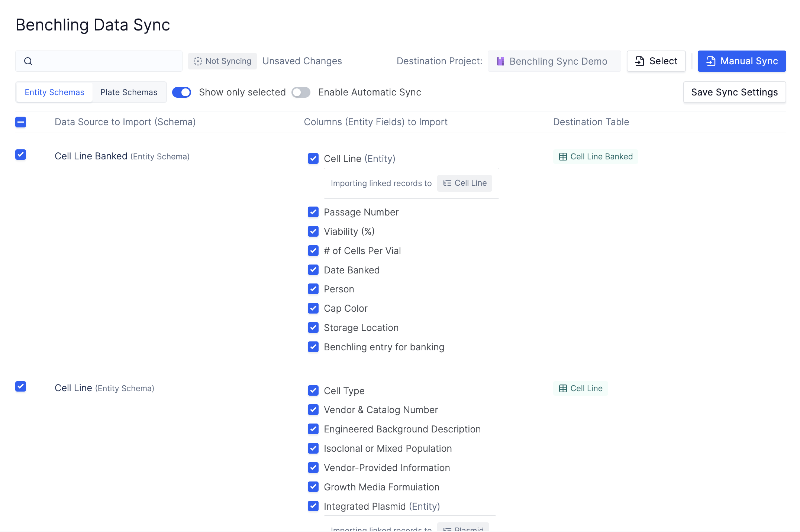
Task: Uncheck the Cell Line Banked schema checkbox
Action: (x=21, y=155)
